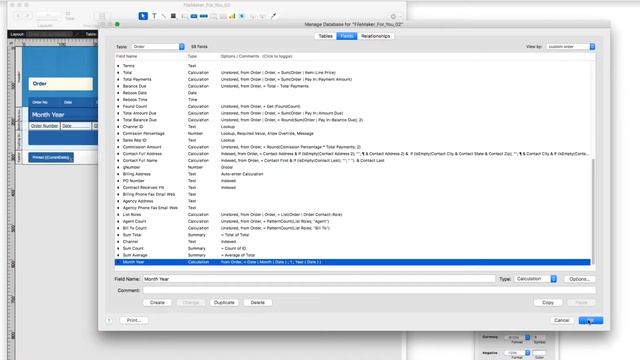
Task: Select the filled Rectangle shape tool
Action: coord(173,16)
